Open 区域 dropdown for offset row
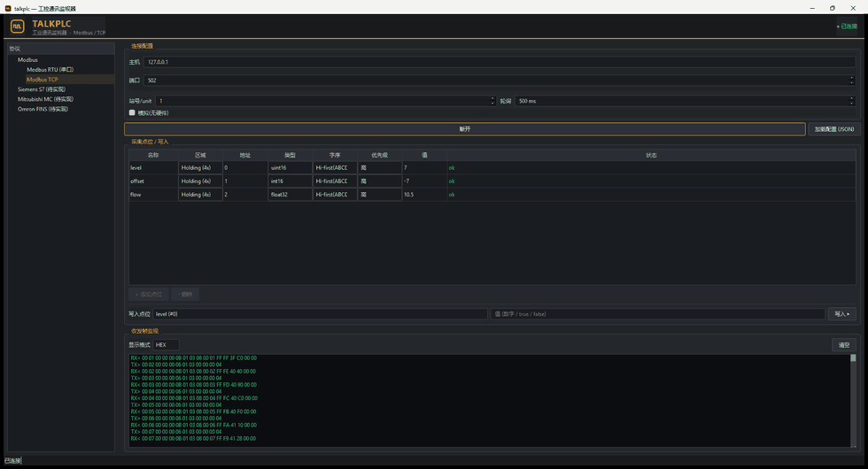This screenshot has width=868, height=469. (200, 181)
